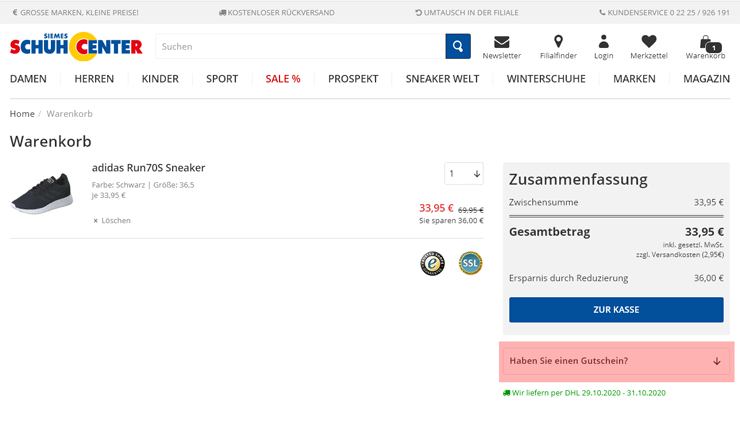
Task: Click the sale price 33,95 € in red
Action: [x=436, y=208]
